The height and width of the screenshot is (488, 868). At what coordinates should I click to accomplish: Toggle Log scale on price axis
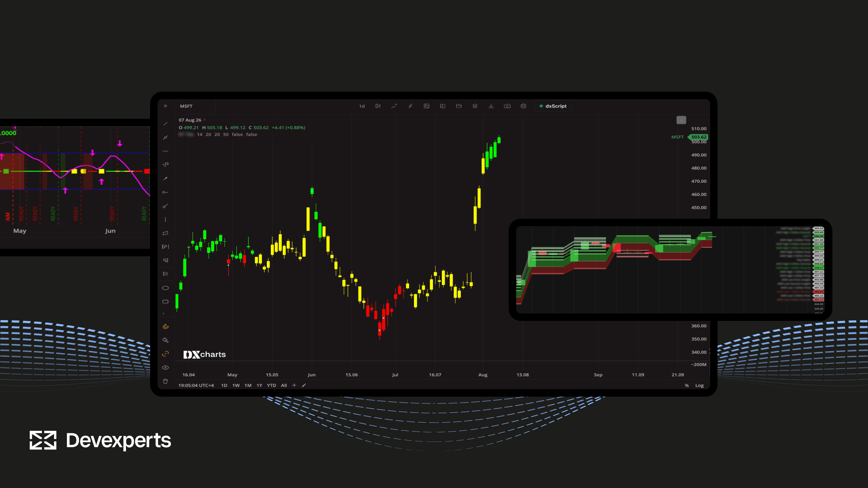[699, 385]
